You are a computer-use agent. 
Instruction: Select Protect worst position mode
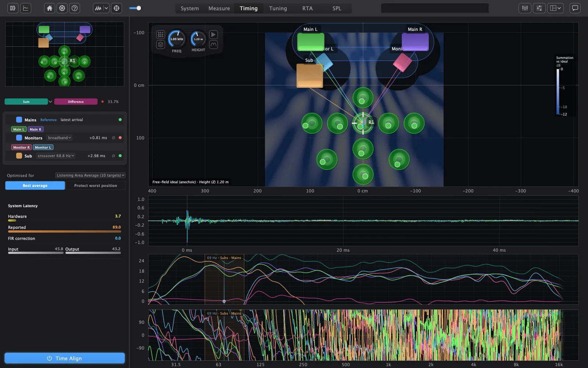[96, 185]
